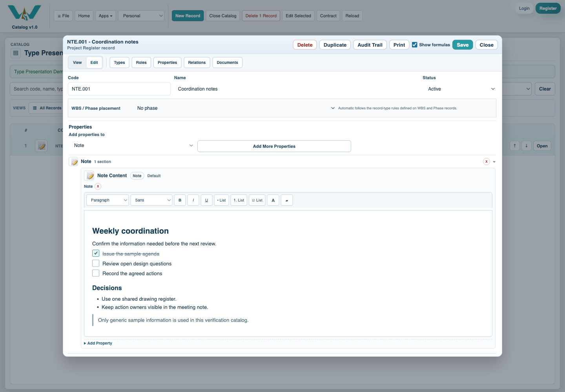Open the Documents tab
The width and height of the screenshot is (565, 392).
coord(227,63)
